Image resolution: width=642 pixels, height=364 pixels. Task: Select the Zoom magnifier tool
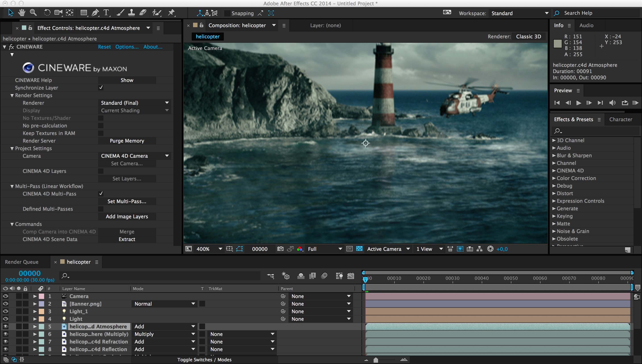[33, 13]
